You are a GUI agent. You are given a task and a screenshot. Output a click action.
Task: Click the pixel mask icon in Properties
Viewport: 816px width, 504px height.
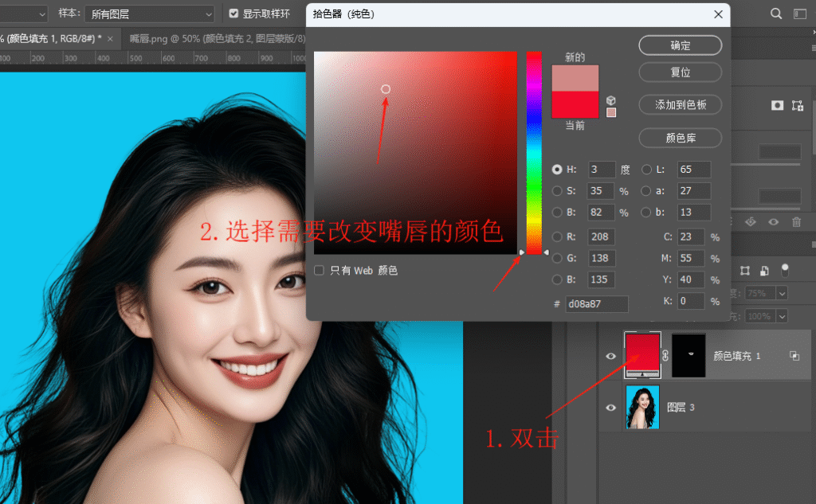point(777,106)
